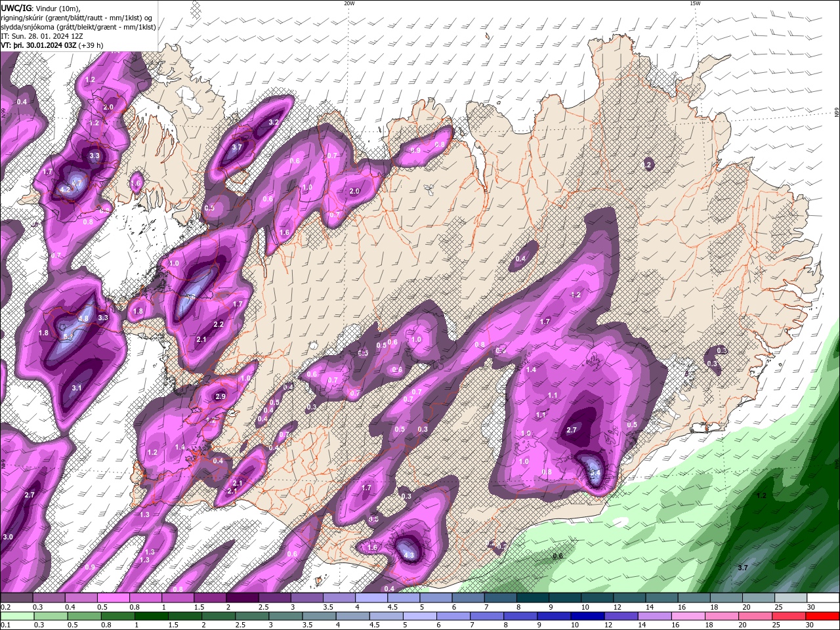
Task: Click the valid time line 'VT: þri. 30.01.2024 03Z'
Action: tap(39, 45)
